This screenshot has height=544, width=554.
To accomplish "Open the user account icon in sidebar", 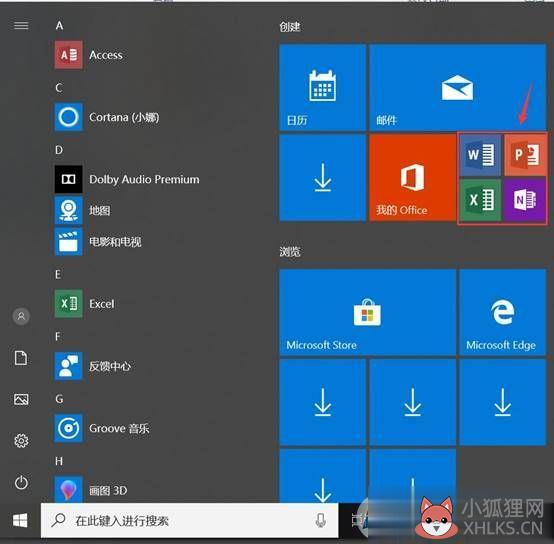I will [x=21, y=316].
